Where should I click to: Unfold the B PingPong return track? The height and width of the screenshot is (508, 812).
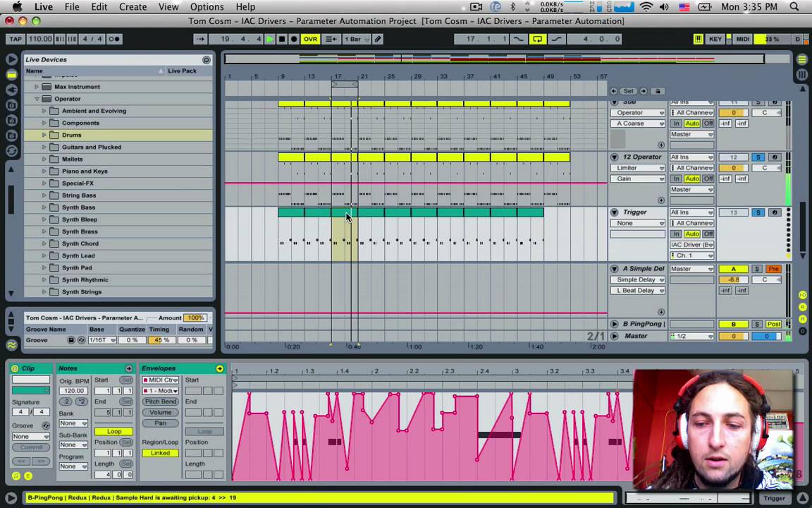coord(614,324)
